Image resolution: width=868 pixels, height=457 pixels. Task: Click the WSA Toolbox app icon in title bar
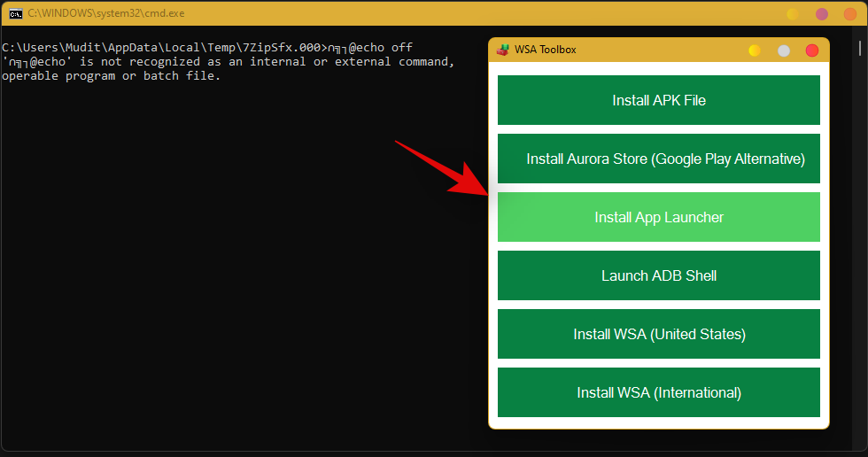[x=502, y=50]
